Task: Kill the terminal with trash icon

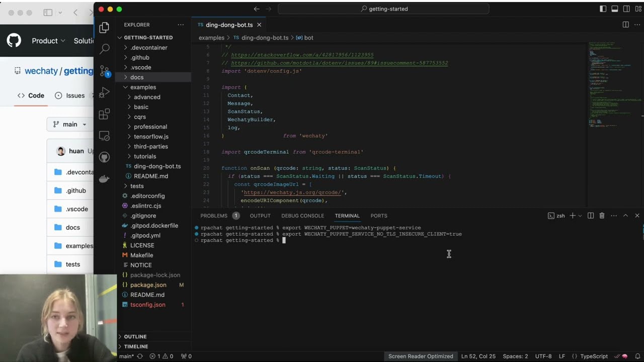Action: (602, 216)
